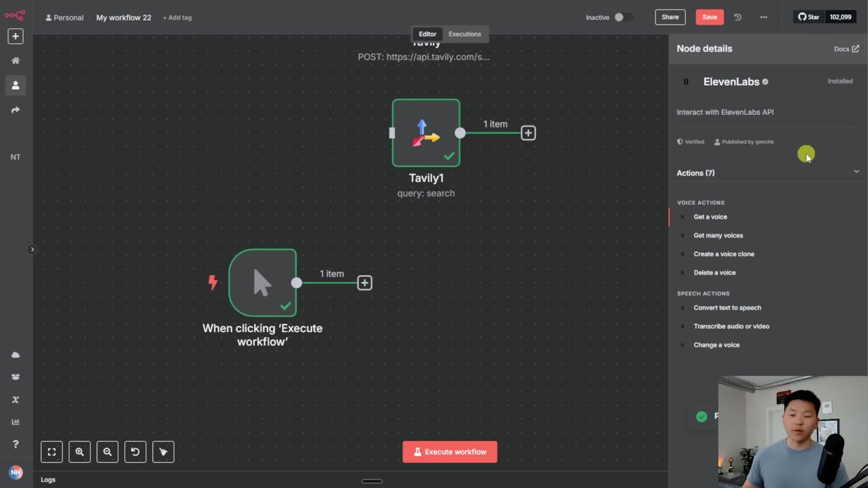This screenshot has width=868, height=488.
Task: Open the Help question mark icon
Action: [15, 444]
